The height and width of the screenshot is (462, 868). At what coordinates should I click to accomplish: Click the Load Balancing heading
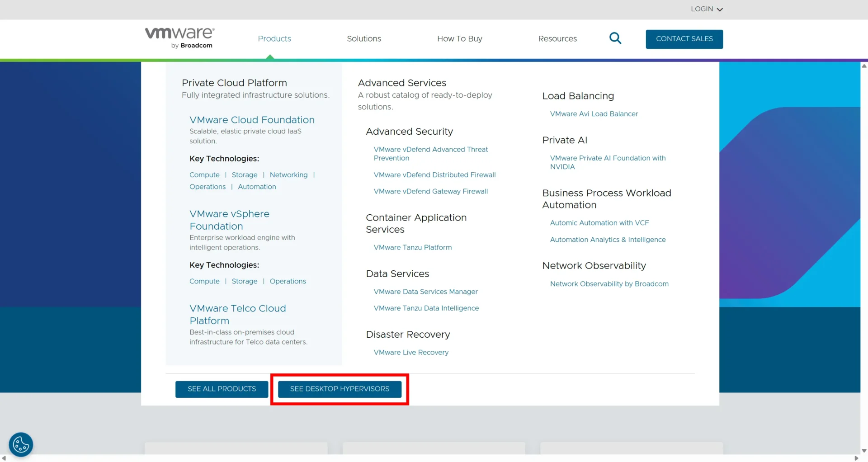[x=578, y=96]
